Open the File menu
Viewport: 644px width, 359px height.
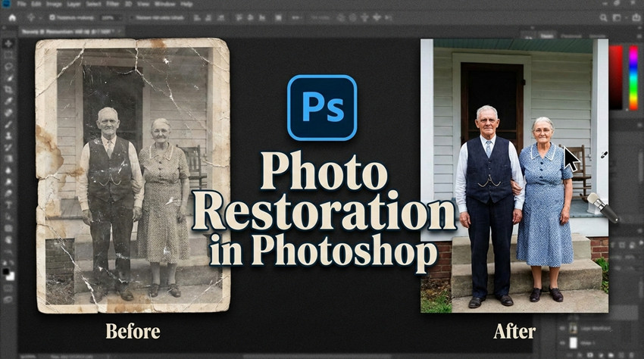(21, 4)
